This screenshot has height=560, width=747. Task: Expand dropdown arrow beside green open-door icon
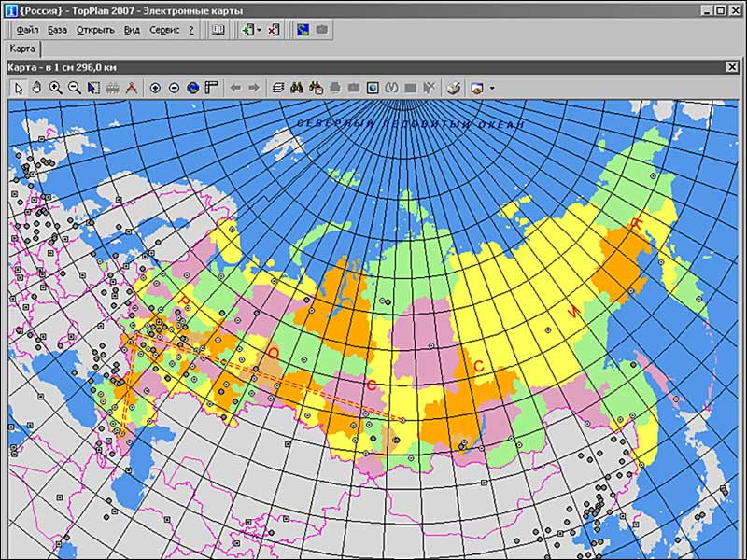(x=260, y=30)
